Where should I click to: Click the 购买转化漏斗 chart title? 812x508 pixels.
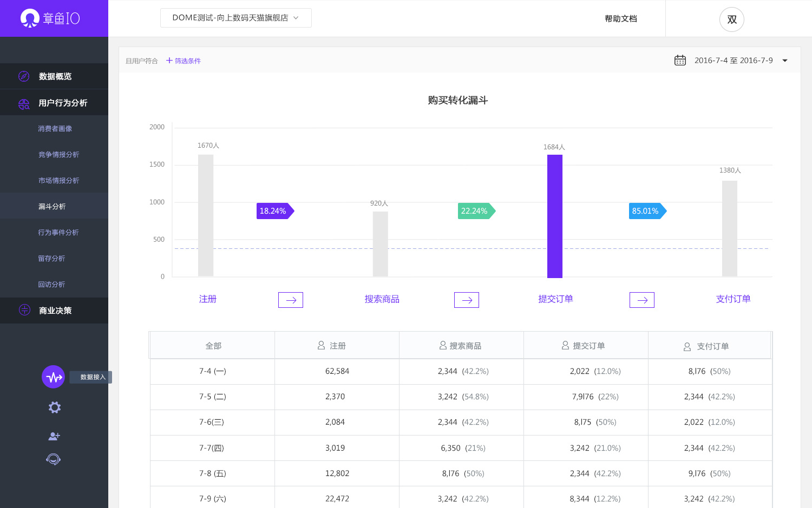tap(458, 100)
